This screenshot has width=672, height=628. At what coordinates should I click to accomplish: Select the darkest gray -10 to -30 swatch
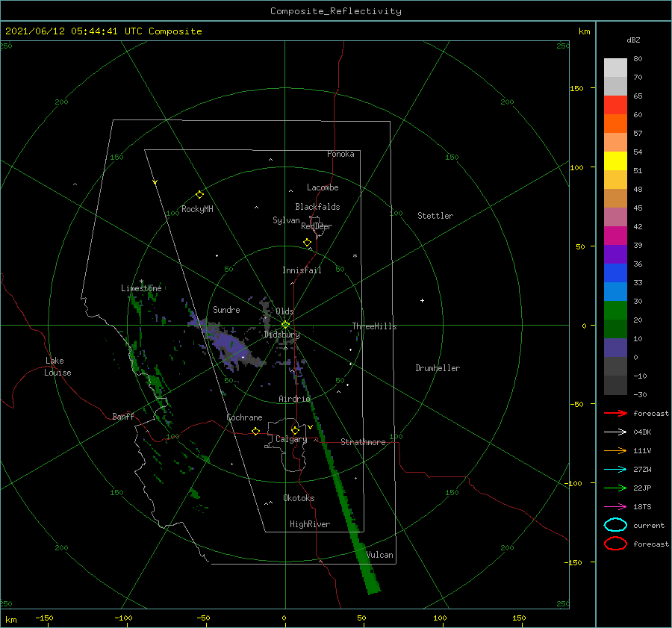coord(615,385)
